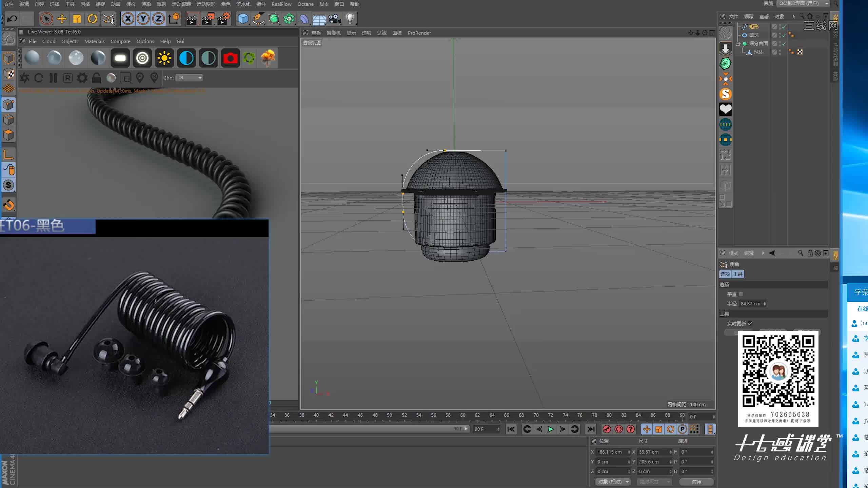This screenshot has height=488, width=868.
Task: Click the Undo arrow icon
Action: (12, 19)
